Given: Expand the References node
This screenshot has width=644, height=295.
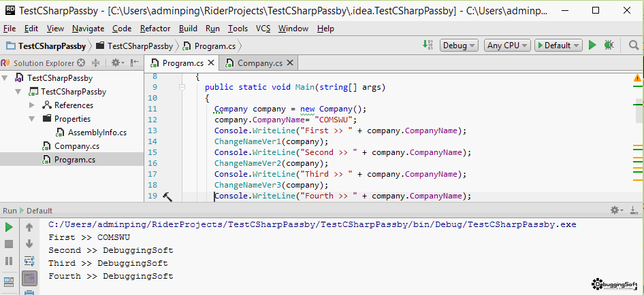Looking at the screenshot, I should tap(32, 105).
